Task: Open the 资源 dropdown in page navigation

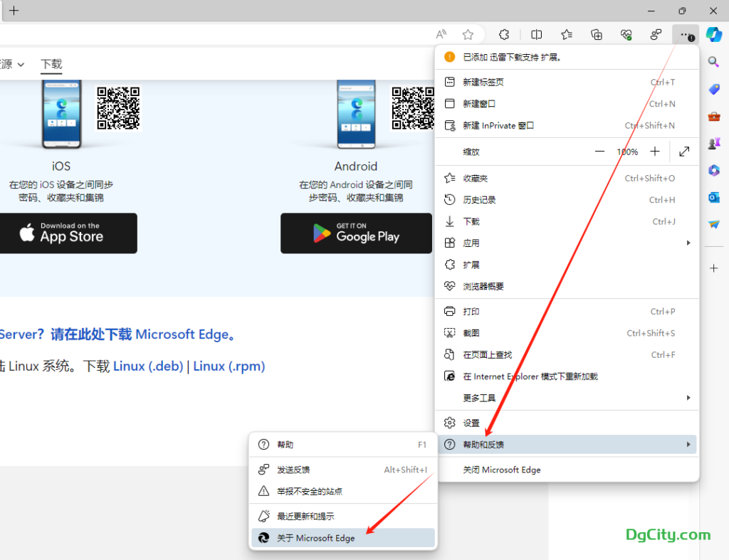Action: pyautogui.click(x=12, y=64)
